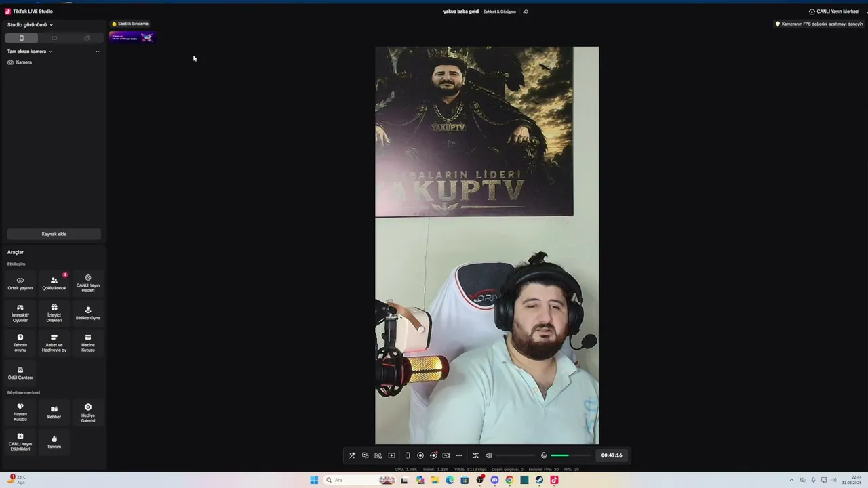The height and width of the screenshot is (488, 868).
Task: Open the three-dot more menu in bottom toolbar
Action: coord(459,455)
